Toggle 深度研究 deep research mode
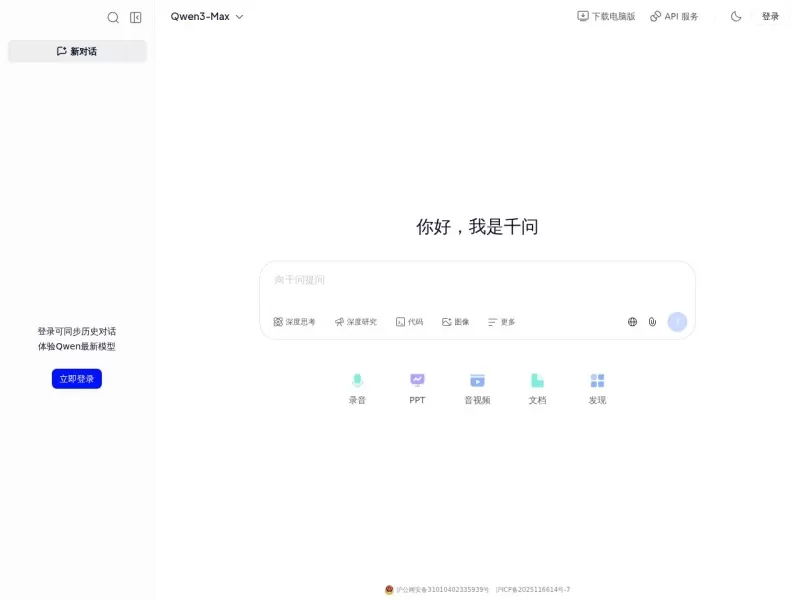Viewport: 800px width, 600px height. 354,321
